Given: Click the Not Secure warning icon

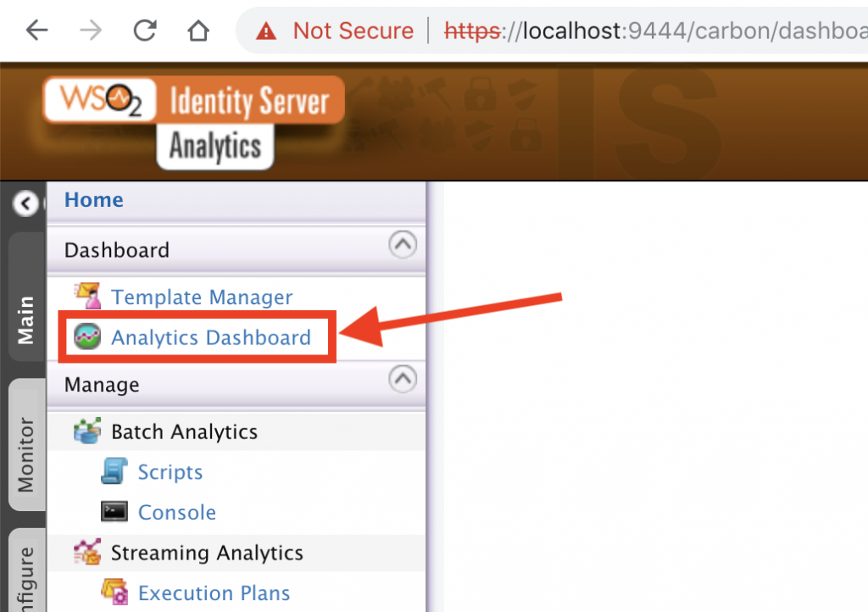Looking at the screenshot, I should point(266,31).
